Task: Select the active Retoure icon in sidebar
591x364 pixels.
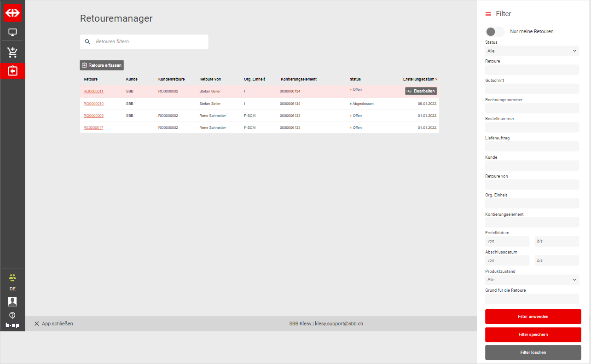Action: pyautogui.click(x=12, y=71)
